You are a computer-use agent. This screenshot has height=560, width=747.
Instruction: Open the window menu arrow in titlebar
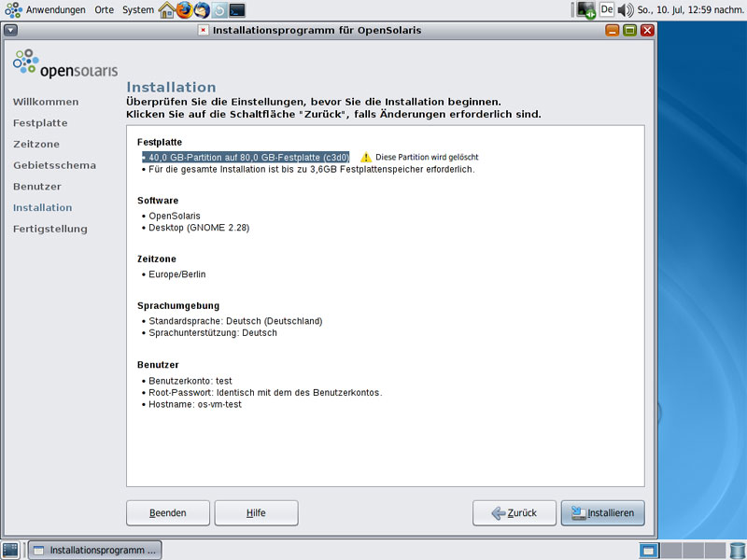click(x=10, y=30)
